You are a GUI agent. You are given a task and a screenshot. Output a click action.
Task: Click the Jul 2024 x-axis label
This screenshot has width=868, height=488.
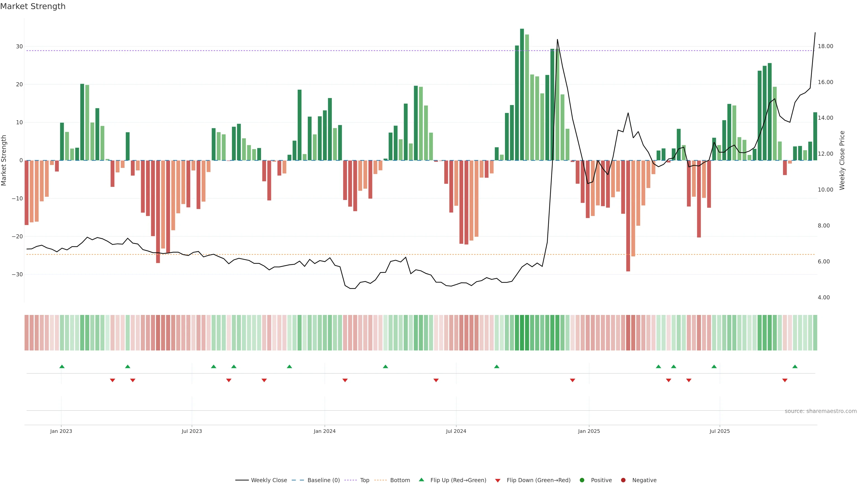[456, 431]
